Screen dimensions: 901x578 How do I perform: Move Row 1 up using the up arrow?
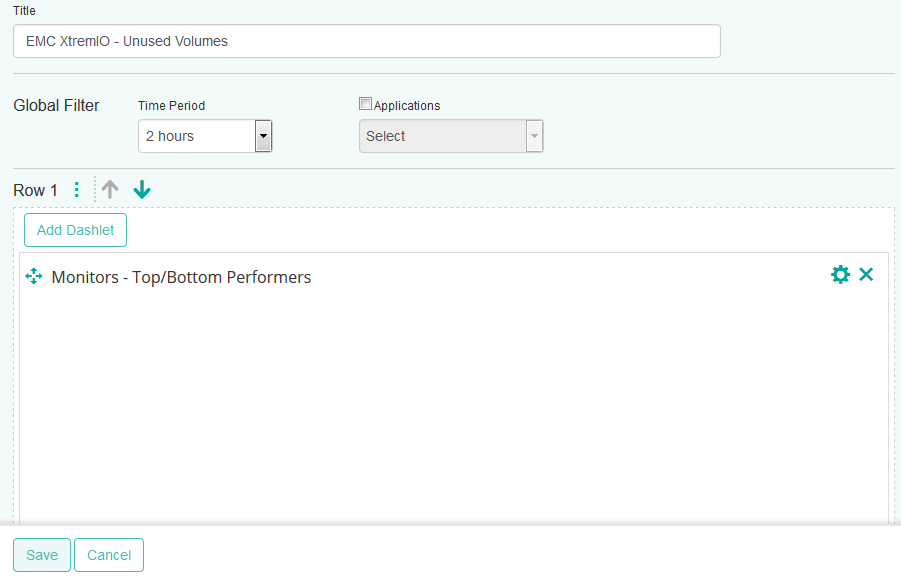click(x=109, y=189)
